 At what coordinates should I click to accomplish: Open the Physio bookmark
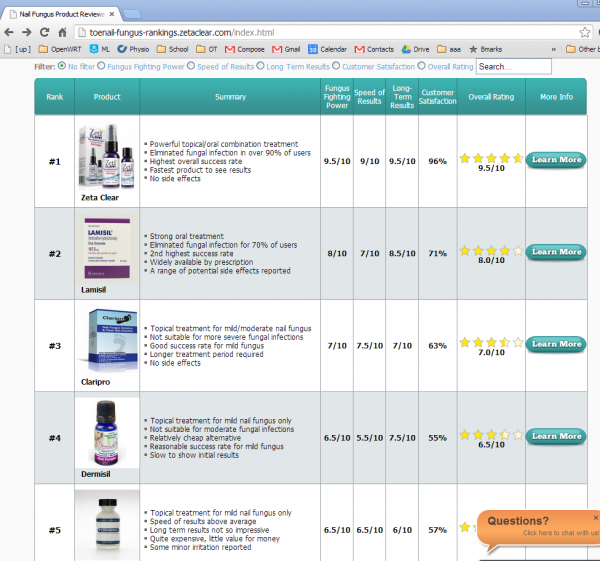133,49
